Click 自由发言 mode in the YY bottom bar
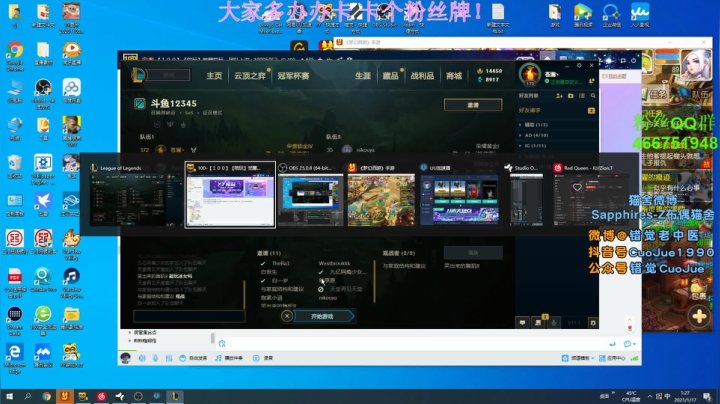720x404 pixels. 193,358
